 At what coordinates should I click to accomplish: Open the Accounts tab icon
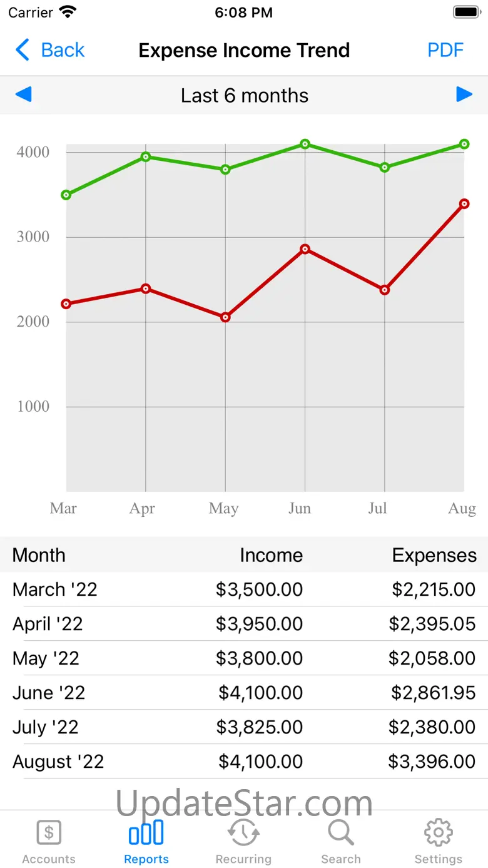tap(49, 833)
